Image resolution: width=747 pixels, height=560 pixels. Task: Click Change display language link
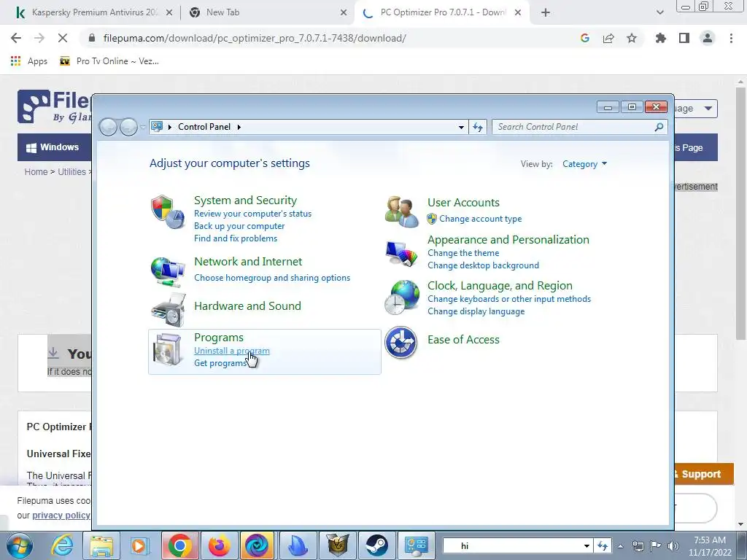pos(476,311)
